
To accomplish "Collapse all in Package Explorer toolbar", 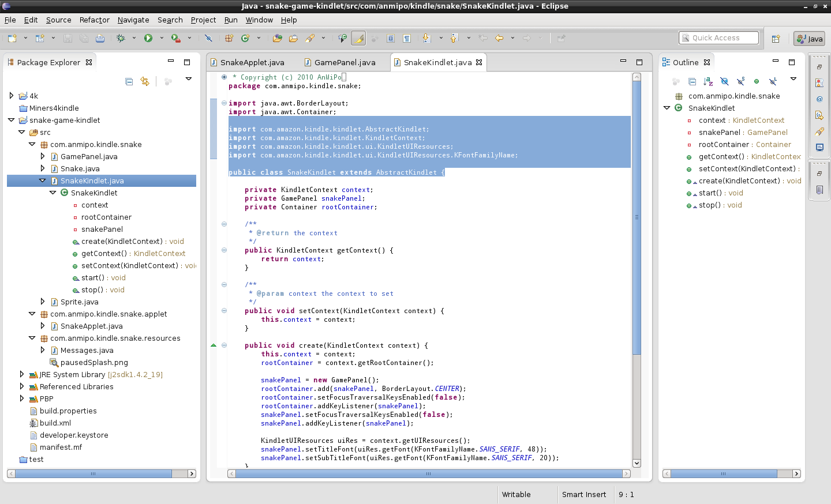I will coord(129,81).
